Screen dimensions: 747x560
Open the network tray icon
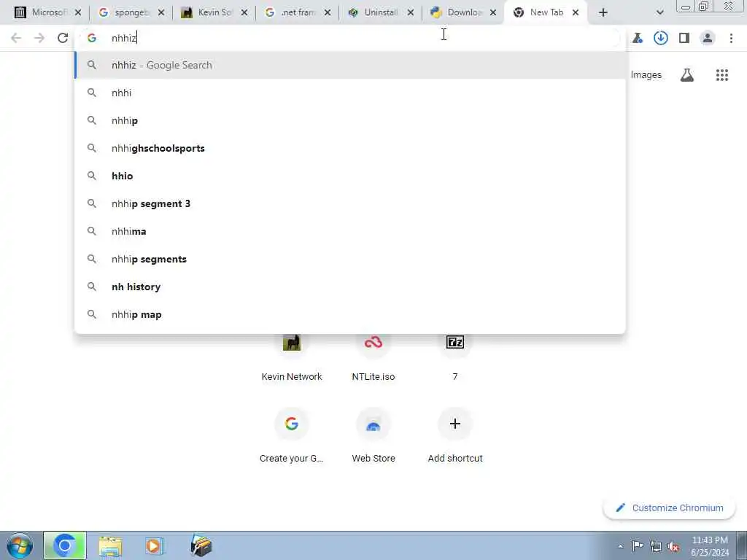656,547
